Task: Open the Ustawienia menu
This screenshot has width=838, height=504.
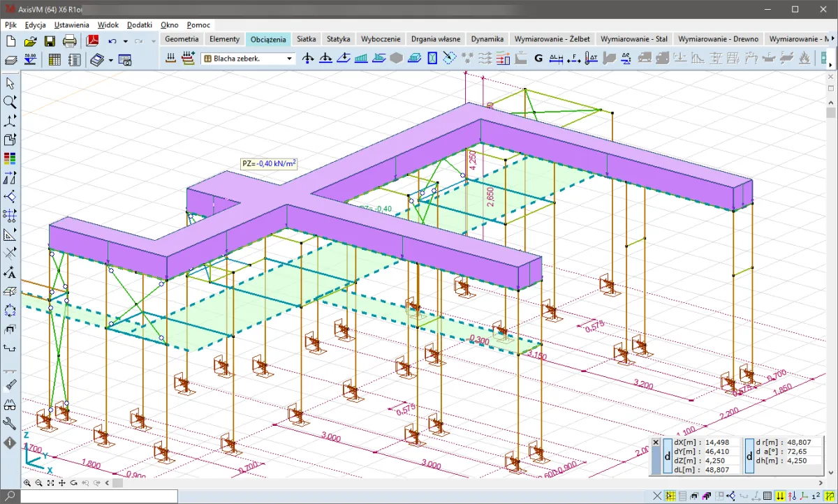Action: (71, 24)
